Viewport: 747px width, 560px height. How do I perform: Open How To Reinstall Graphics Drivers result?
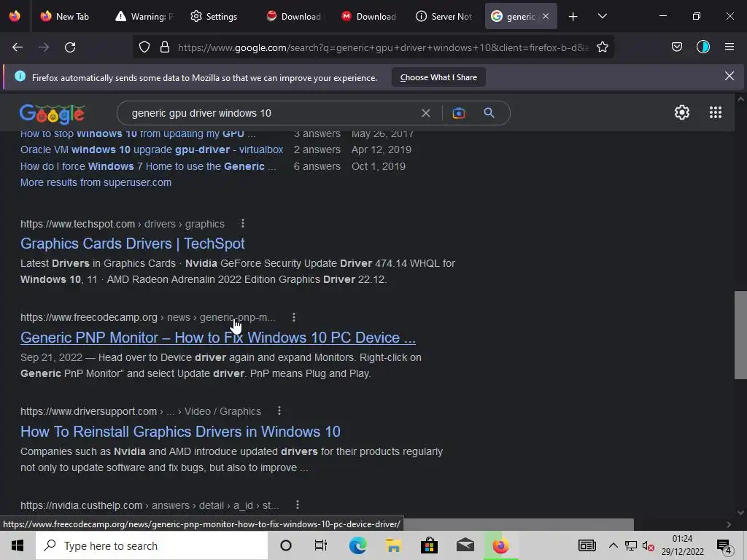point(180,432)
